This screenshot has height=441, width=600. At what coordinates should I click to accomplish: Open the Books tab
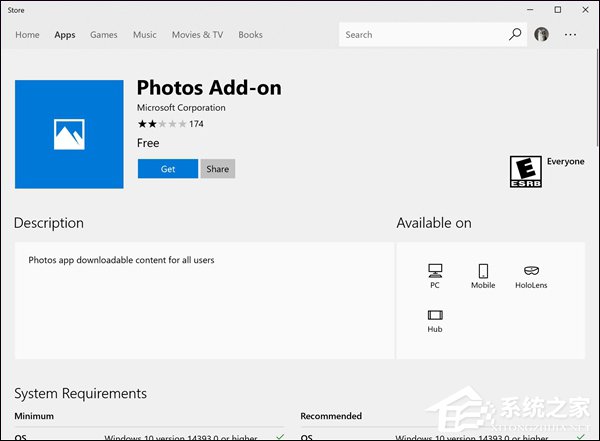coord(250,35)
